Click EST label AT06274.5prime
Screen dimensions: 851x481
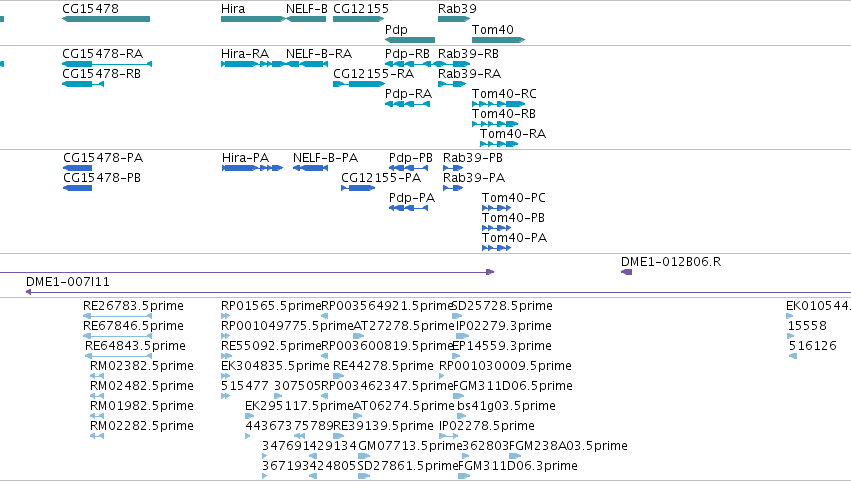click(404, 407)
